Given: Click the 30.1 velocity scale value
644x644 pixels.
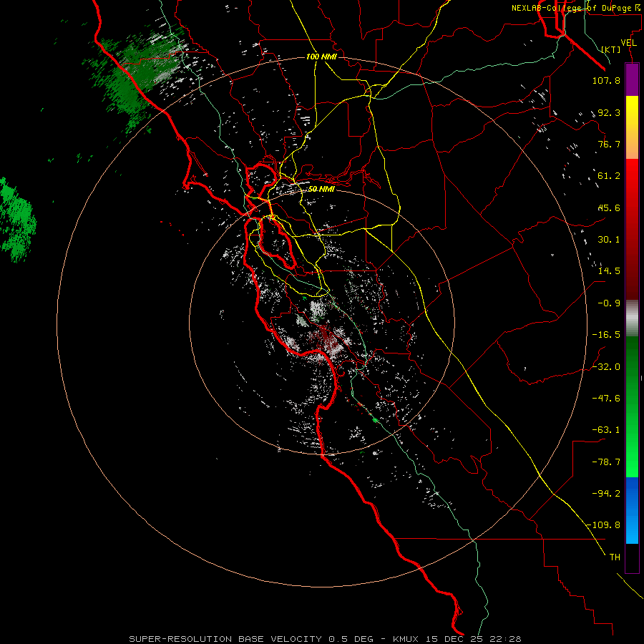Looking at the screenshot, I should (x=609, y=240).
